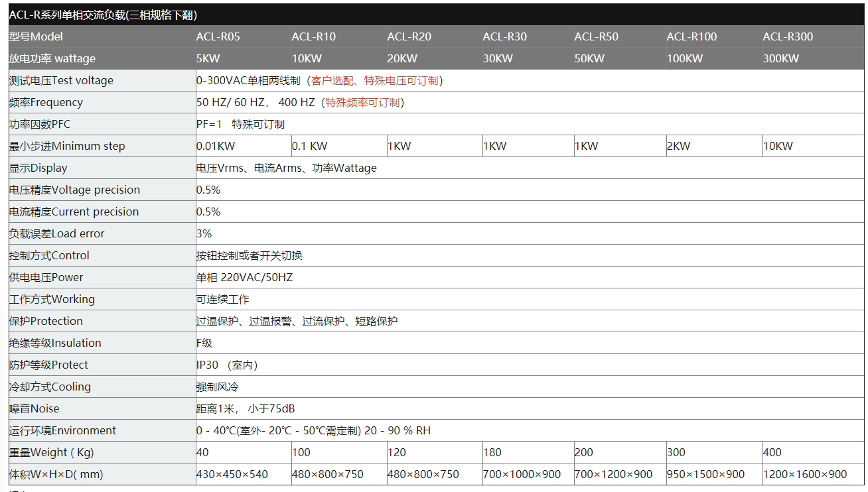Click the 单相 220VAC/50HZ power value
This screenshot has height=492, width=868.
coord(244,277)
